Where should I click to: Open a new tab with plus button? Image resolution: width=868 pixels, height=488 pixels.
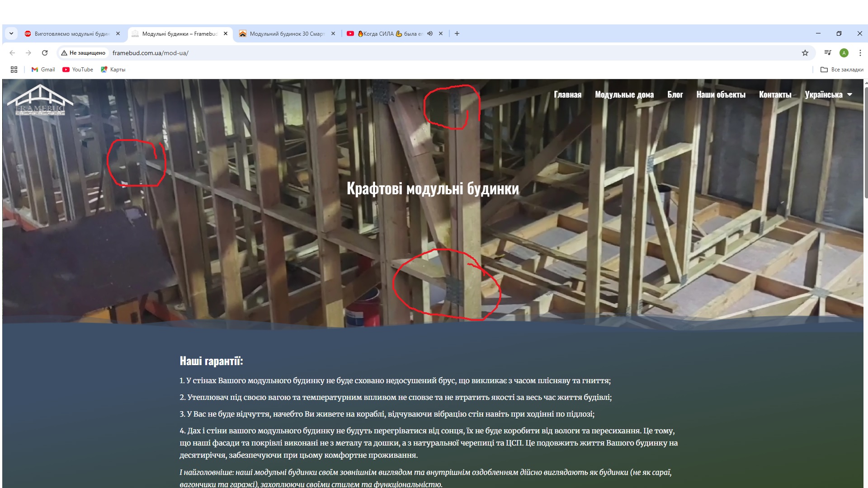(457, 33)
